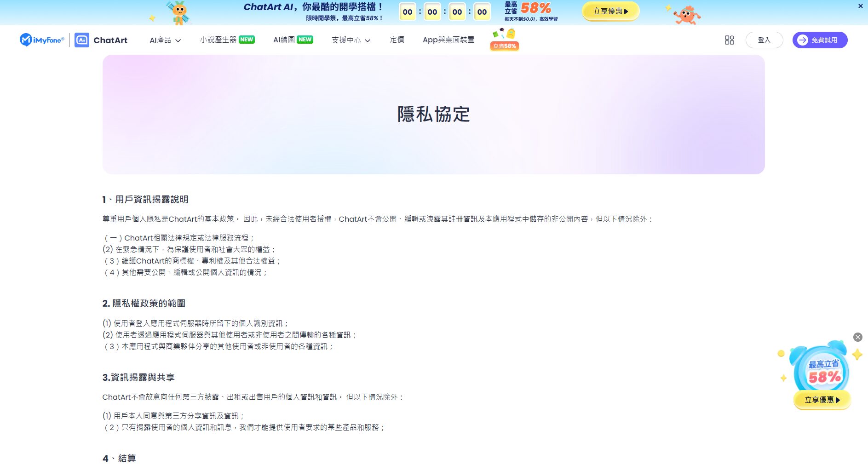This screenshot has height=465, width=868.
Task: Expand the 支援中心 dropdown
Action: [351, 40]
